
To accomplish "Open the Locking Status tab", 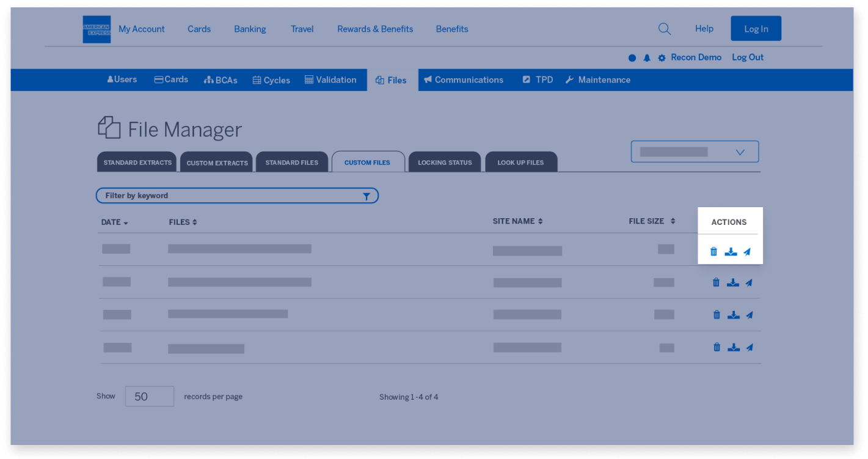I will pos(445,162).
